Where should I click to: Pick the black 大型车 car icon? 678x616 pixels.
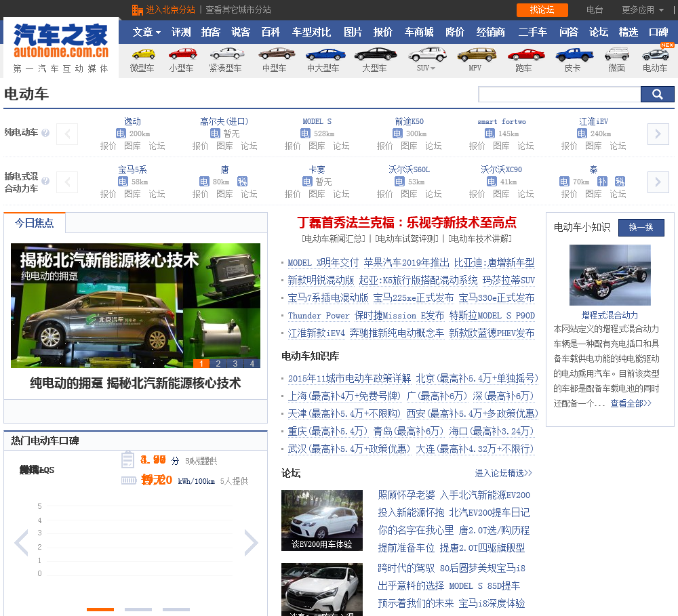(375, 54)
